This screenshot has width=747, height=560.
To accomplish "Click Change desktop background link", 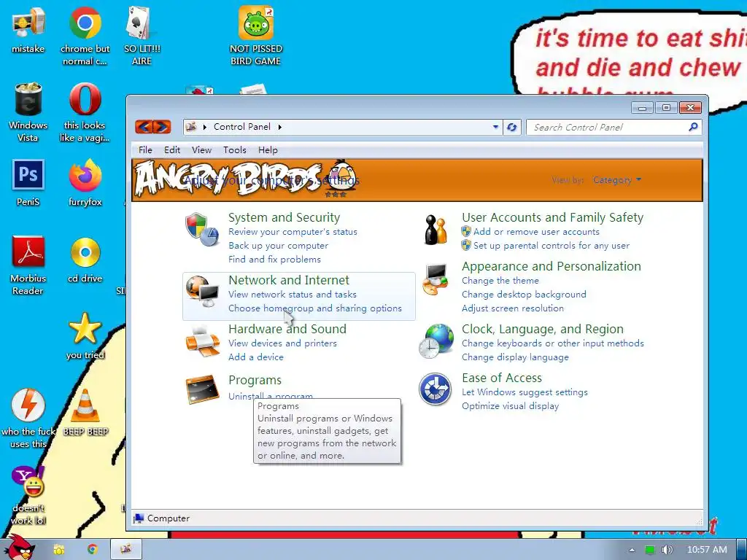I will click(524, 295).
